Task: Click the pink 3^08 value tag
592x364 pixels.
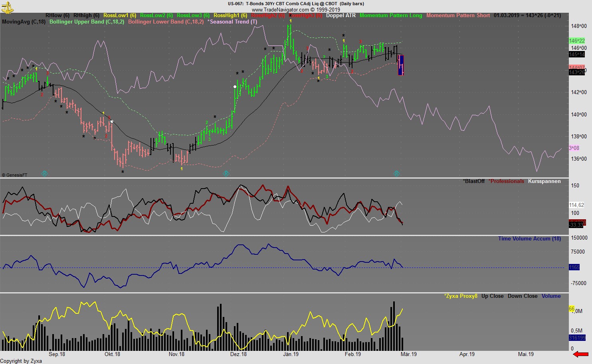Action: [574, 148]
